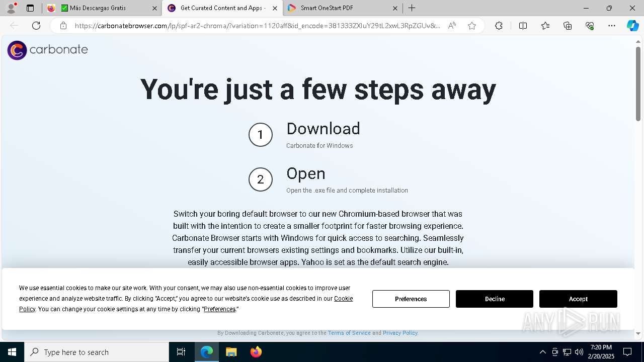The image size is (644, 362).
Task: Go back to the previous page
Action: tap(14, 26)
